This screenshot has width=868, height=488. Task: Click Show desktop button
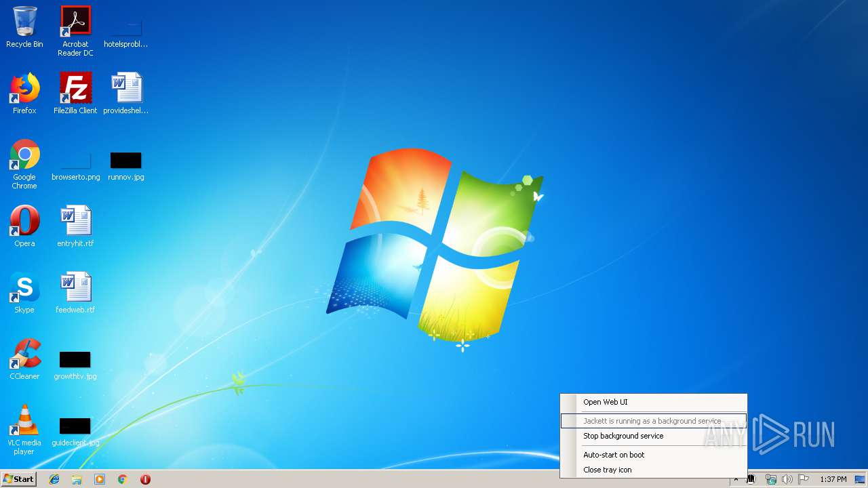tap(861, 479)
